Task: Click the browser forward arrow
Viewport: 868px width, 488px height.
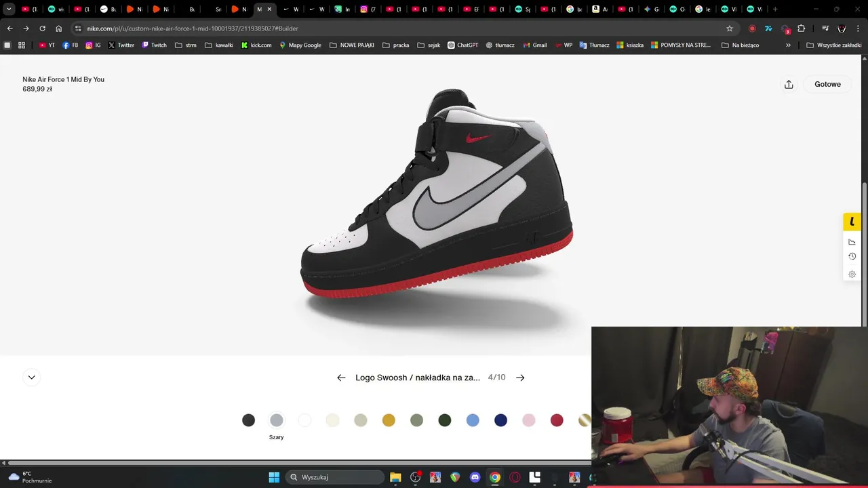Action: pos(26,28)
